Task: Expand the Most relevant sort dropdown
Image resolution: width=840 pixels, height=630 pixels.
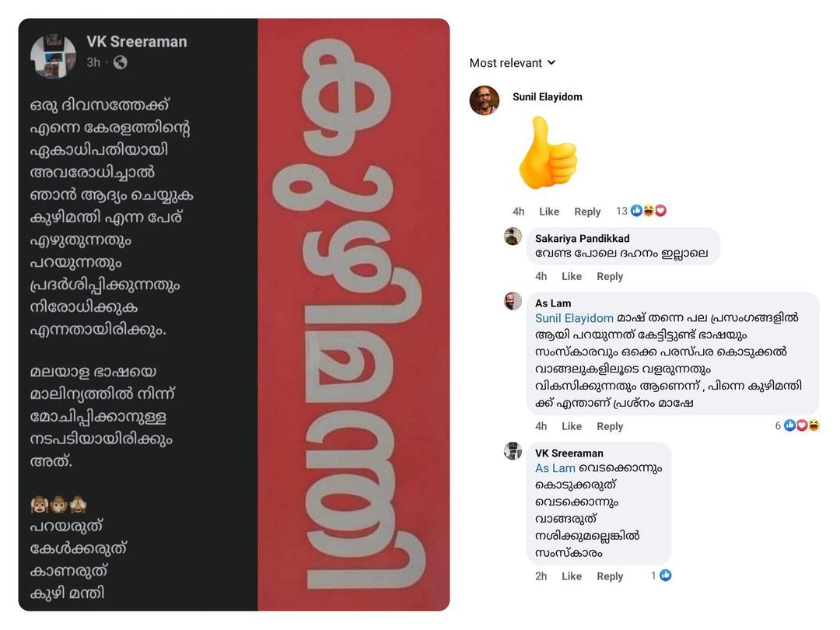Action: click(x=513, y=63)
